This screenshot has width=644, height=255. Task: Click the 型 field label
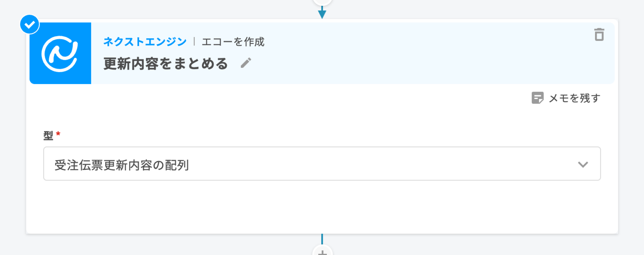coord(48,135)
